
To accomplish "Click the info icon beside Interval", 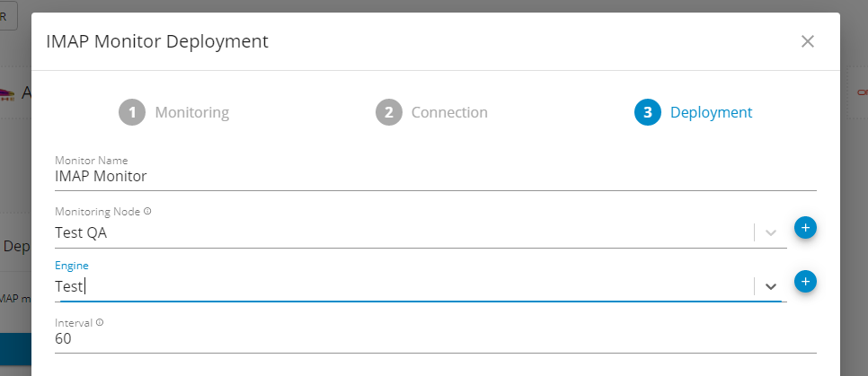I will [x=100, y=322].
